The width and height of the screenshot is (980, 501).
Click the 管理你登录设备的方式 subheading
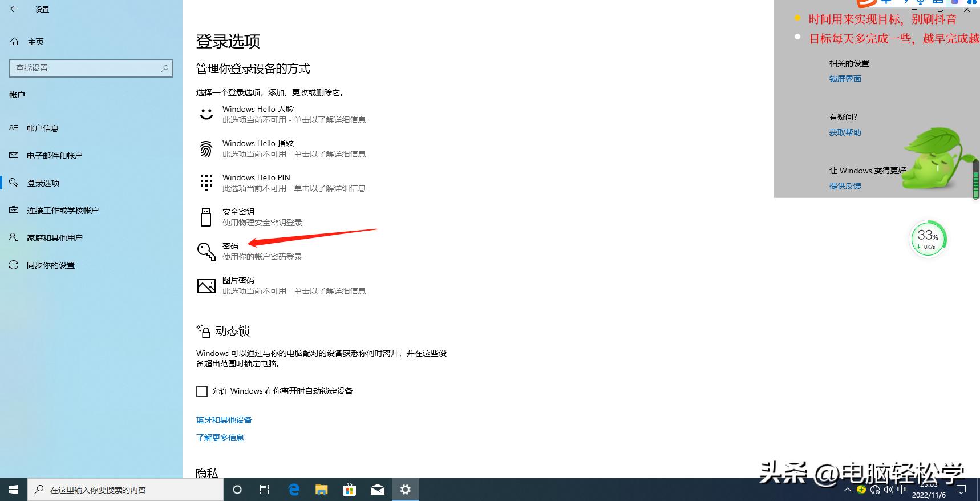tap(253, 69)
